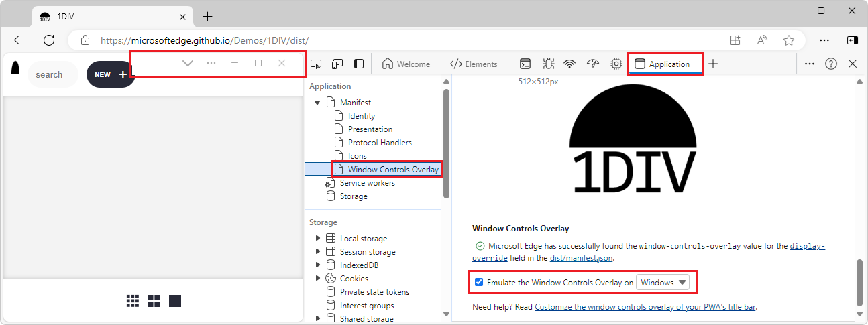Viewport: 868px width, 325px height.
Task: Select Private state tokens item
Action: (374, 292)
